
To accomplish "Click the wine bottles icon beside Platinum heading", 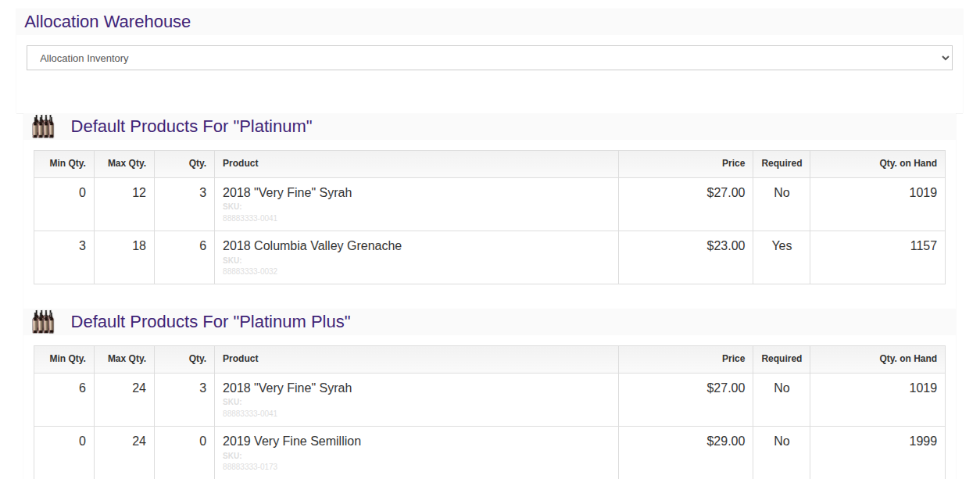I will 43,127.
